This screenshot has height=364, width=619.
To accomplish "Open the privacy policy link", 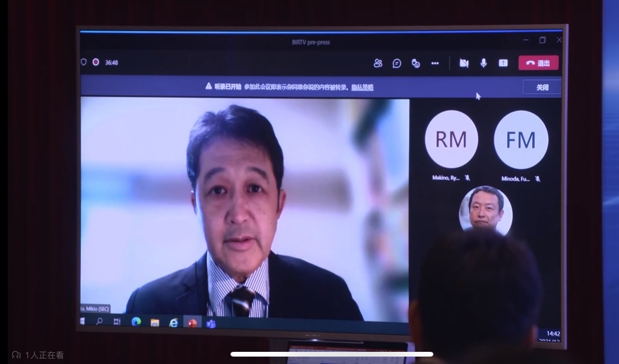I will (x=362, y=88).
